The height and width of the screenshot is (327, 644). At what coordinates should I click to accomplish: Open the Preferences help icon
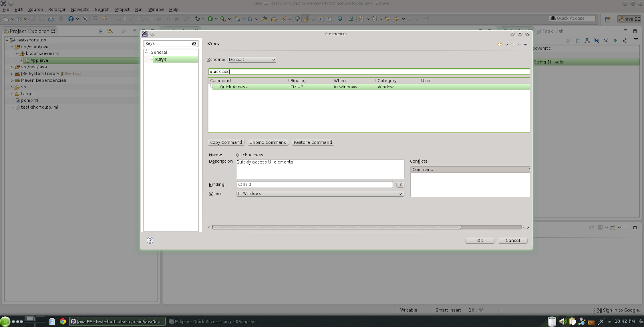150,240
